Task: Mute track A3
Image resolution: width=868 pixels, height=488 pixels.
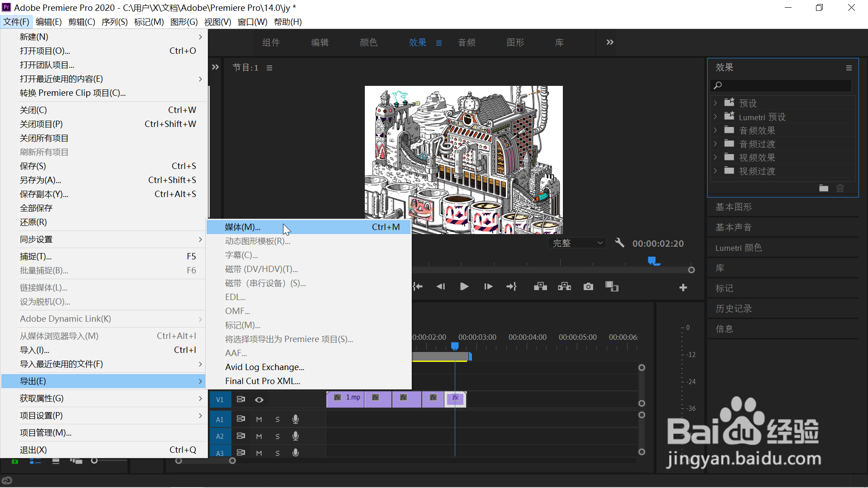Action: [259, 453]
